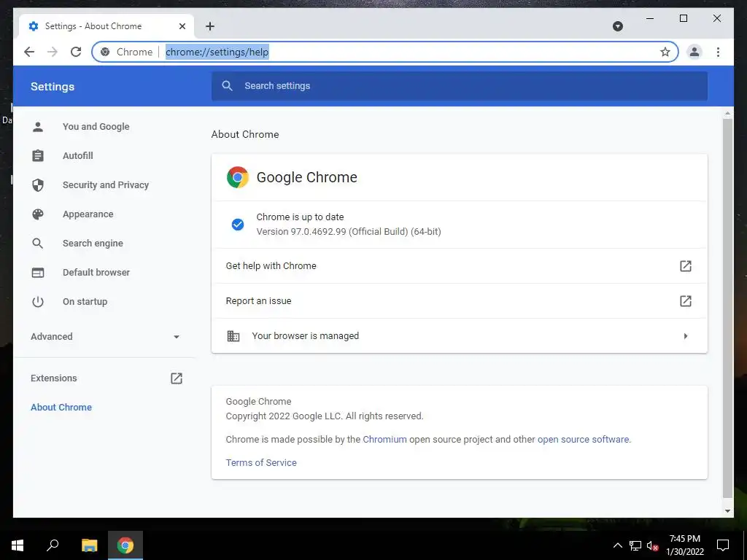
Task: Go back using the back arrow
Action: click(x=29, y=52)
